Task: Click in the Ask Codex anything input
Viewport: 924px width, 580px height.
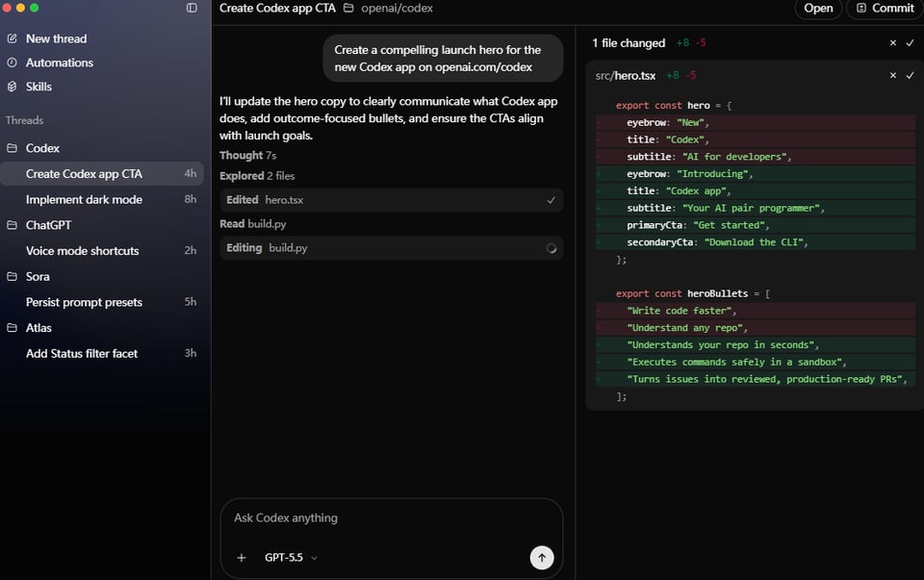Action: [x=392, y=518]
